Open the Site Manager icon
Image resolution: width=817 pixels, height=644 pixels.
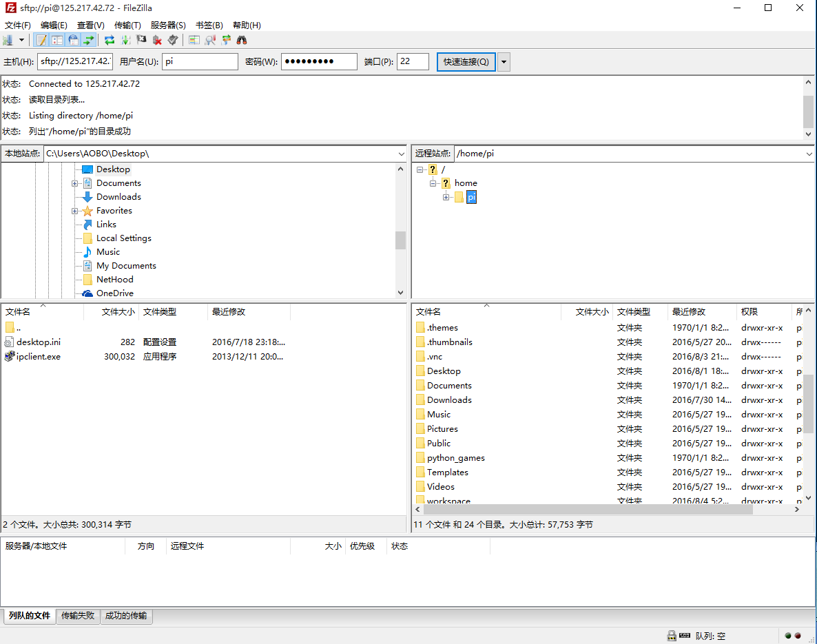click(x=8, y=40)
